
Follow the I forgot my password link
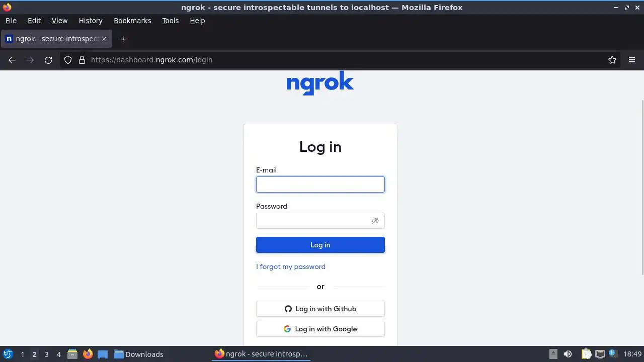pyautogui.click(x=291, y=266)
